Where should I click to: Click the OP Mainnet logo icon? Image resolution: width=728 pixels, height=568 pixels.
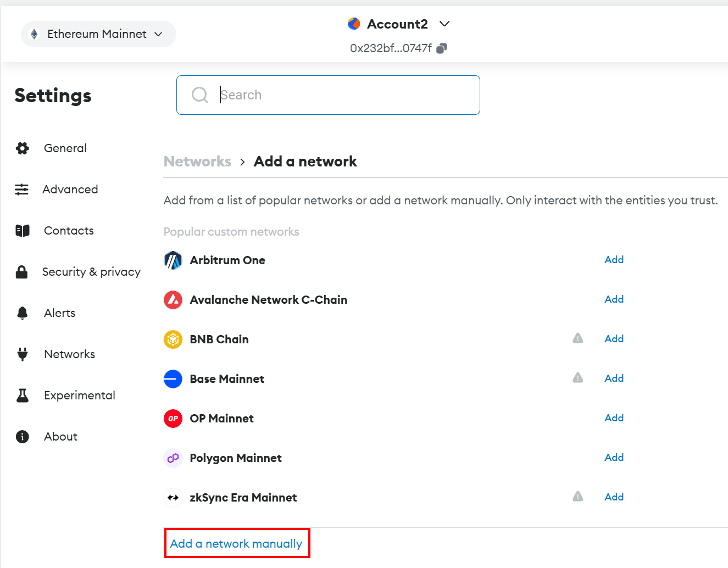click(x=173, y=419)
